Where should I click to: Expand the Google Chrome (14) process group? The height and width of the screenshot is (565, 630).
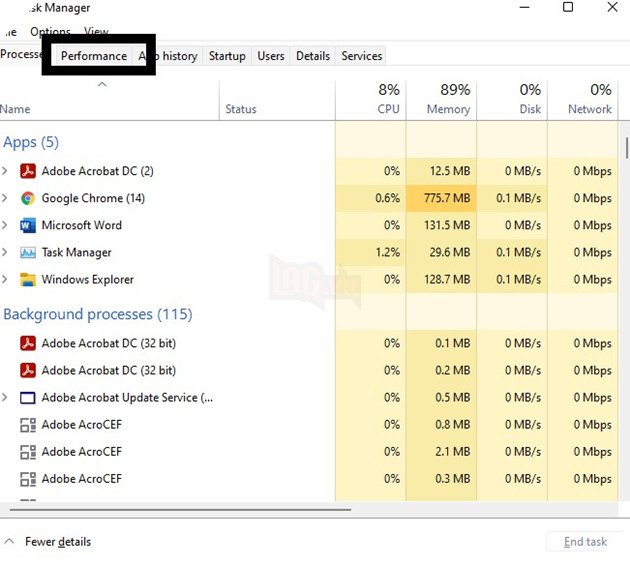pos(4,198)
